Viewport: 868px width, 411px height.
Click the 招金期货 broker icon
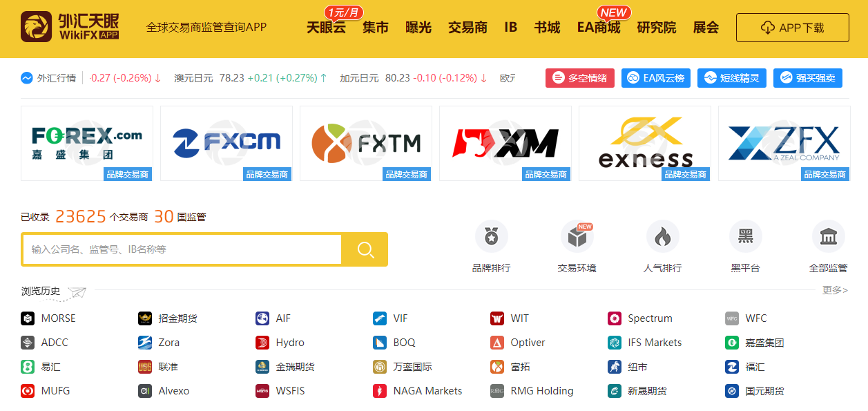[145, 318]
